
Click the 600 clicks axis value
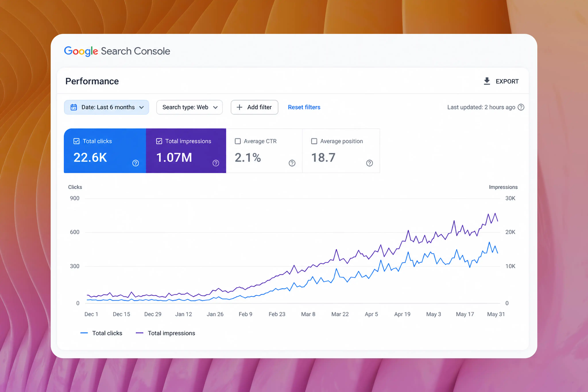pyautogui.click(x=75, y=232)
